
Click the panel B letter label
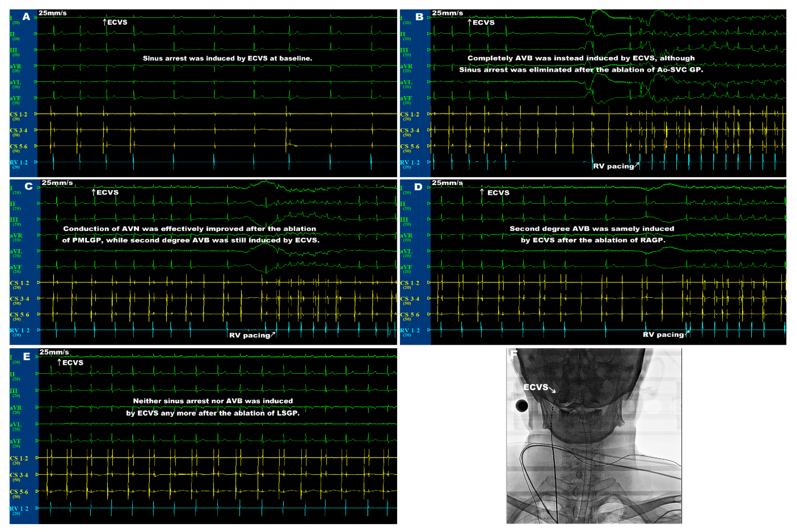tap(419, 17)
